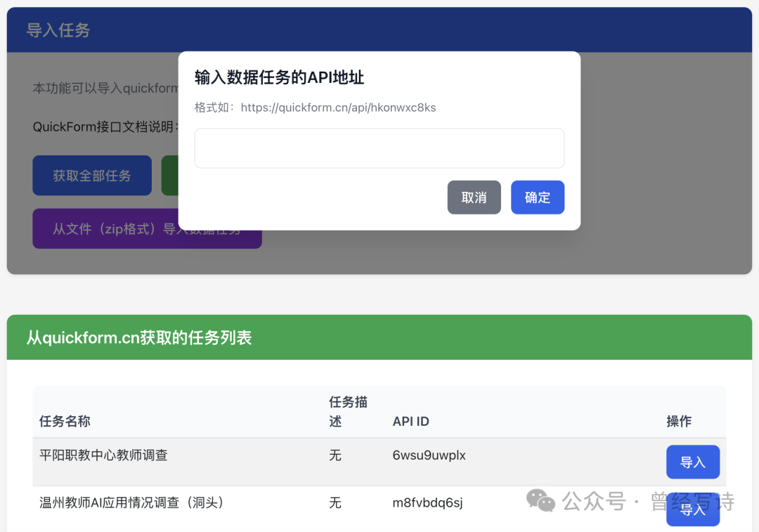This screenshot has height=532, width=759.
Task: Select the API ID m8fvbdq6sj cell
Action: click(427, 503)
